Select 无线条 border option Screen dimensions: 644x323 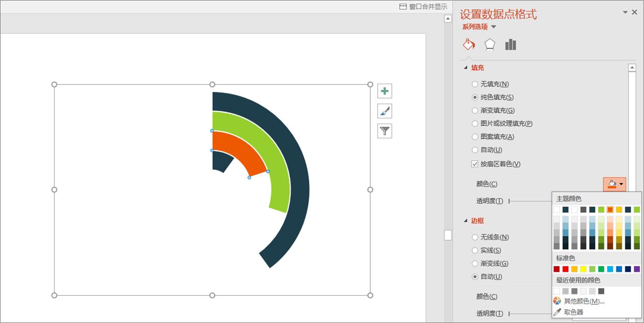(x=475, y=237)
